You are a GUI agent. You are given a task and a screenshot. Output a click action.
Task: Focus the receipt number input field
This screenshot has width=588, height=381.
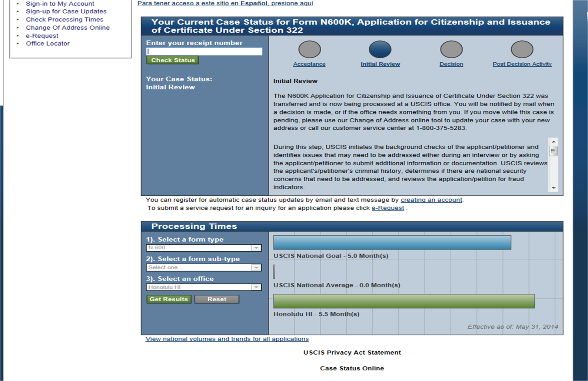click(204, 52)
